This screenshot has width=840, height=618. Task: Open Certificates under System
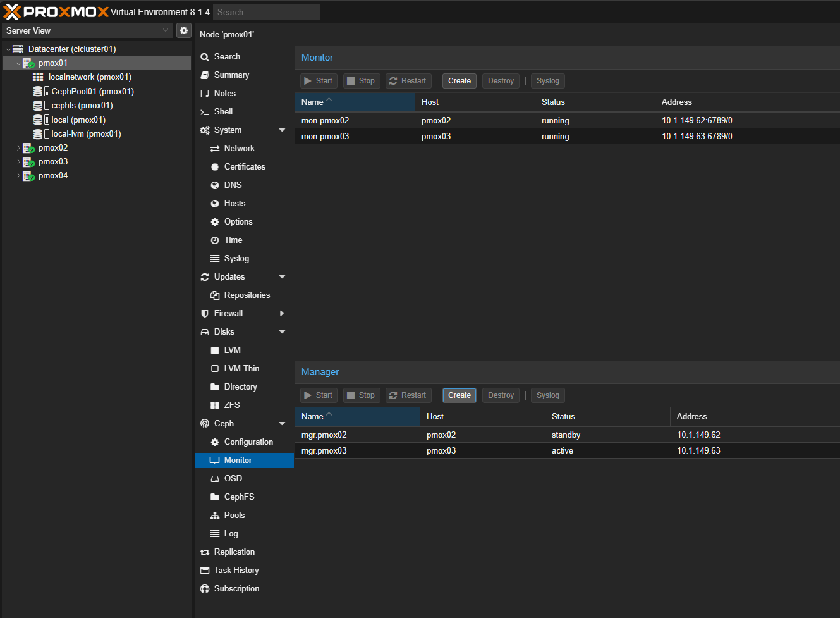(245, 166)
